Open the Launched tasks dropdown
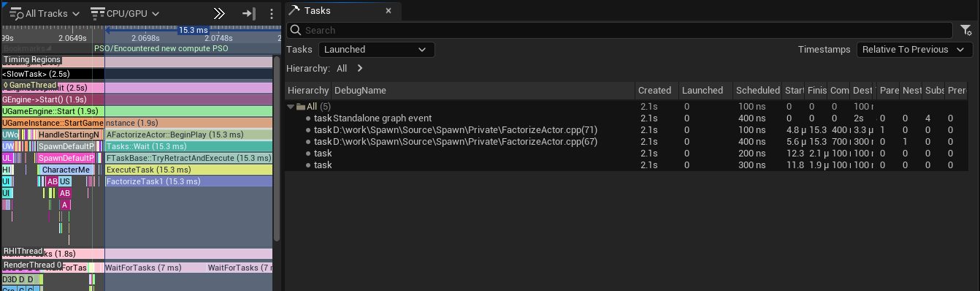This screenshot has height=291, width=980. click(376, 50)
